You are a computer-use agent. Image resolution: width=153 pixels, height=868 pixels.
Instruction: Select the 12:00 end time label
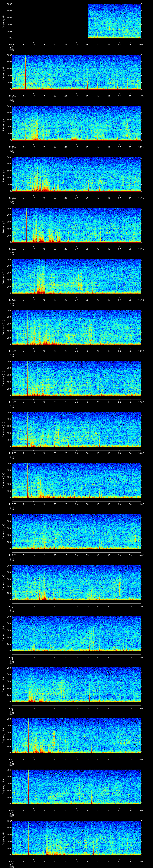tap(141, 147)
